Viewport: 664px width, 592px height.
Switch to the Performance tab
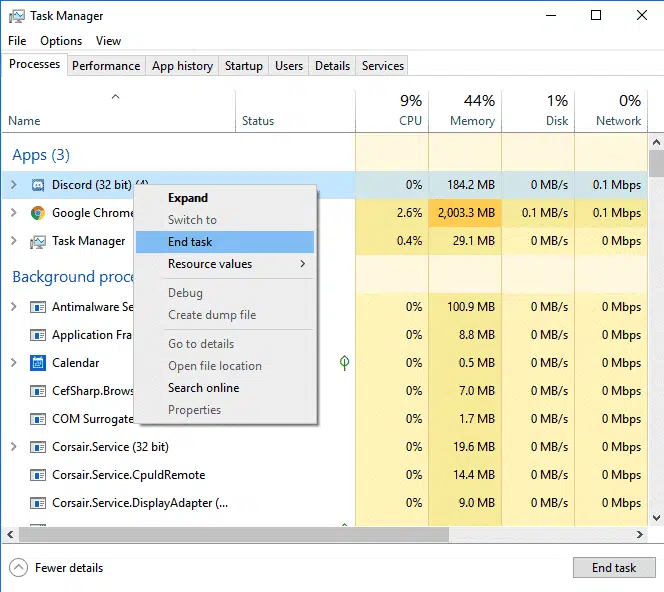pos(106,66)
